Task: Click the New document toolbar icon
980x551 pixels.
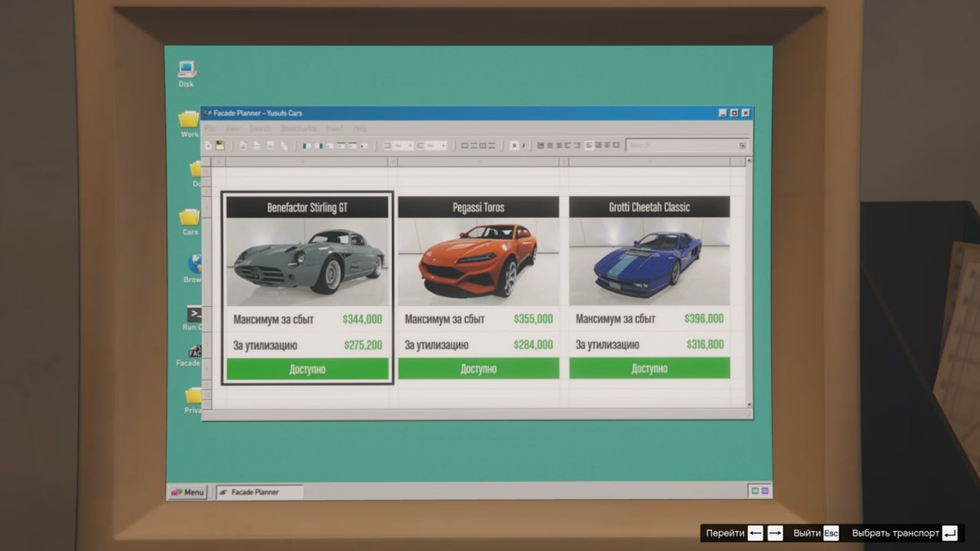Action: [208, 145]
